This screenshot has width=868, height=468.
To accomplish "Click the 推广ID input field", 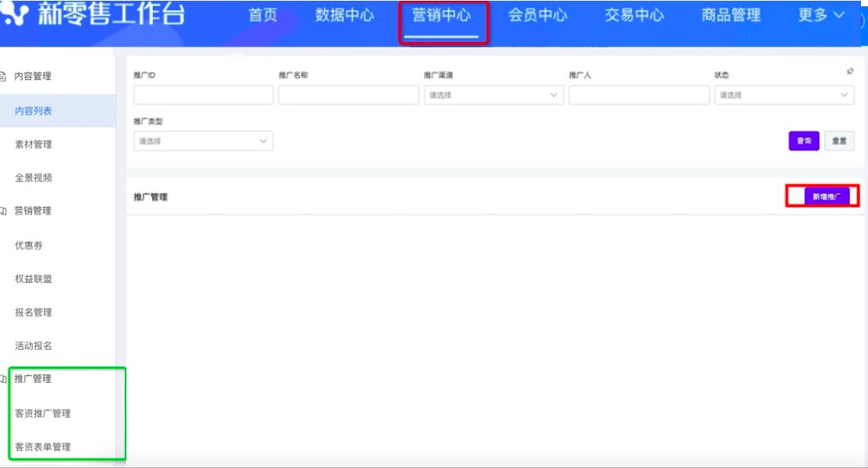I will coord(203,95).
